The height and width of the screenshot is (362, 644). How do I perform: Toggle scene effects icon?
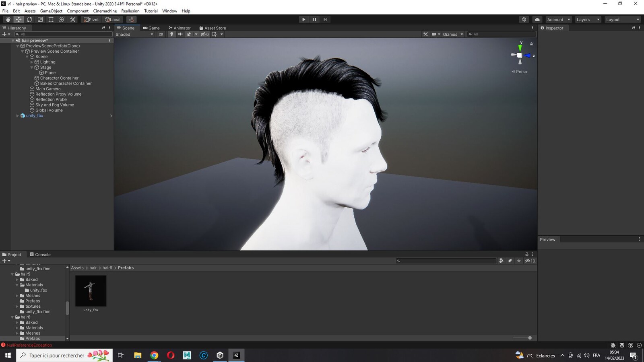189,34
